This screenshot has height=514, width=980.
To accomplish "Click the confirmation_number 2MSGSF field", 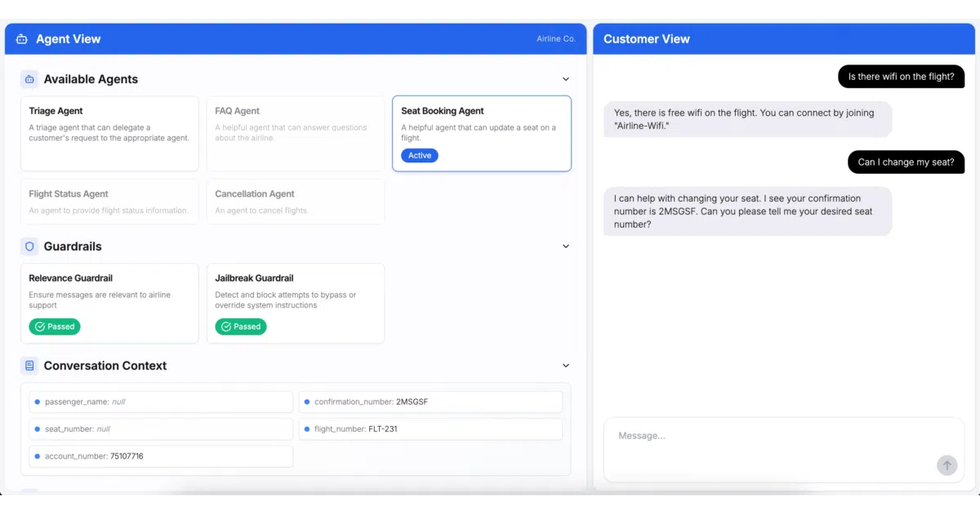I will pyautogui.click(x=430, y=402).
